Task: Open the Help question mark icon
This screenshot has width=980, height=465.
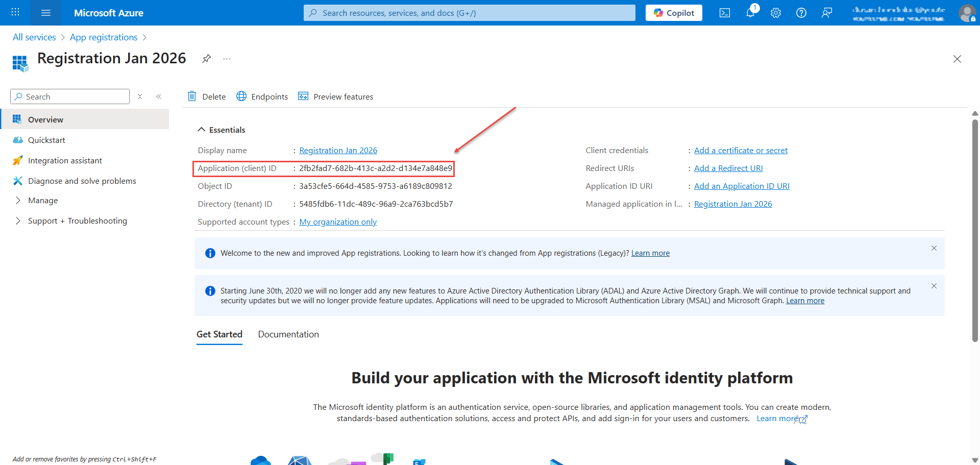Action: point(801,13)
